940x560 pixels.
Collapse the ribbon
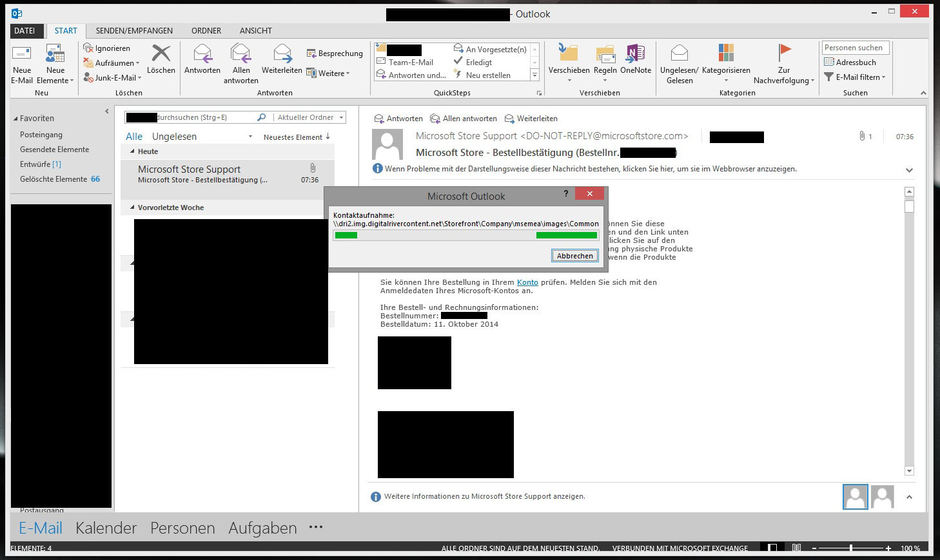[x=923, y=93]
